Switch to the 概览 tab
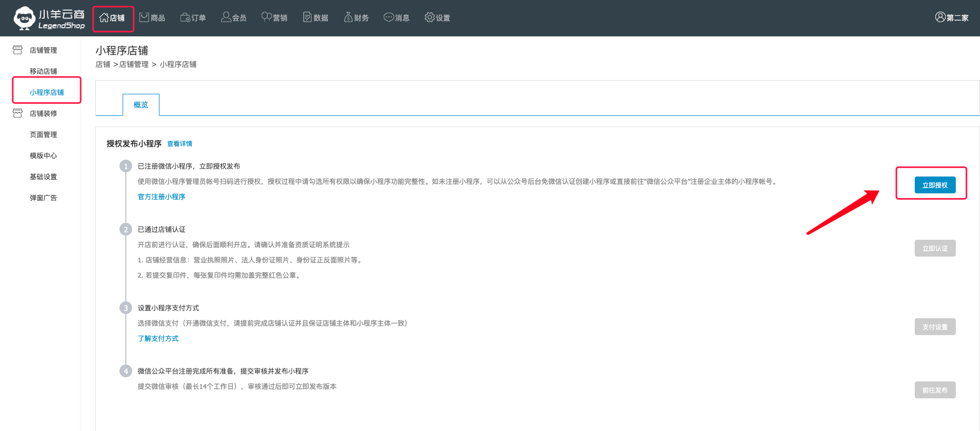980x431 pixels. point(141,105)
